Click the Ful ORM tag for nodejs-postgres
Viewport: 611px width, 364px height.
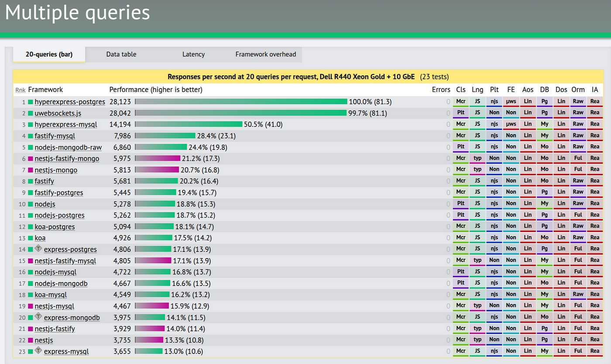578,215
